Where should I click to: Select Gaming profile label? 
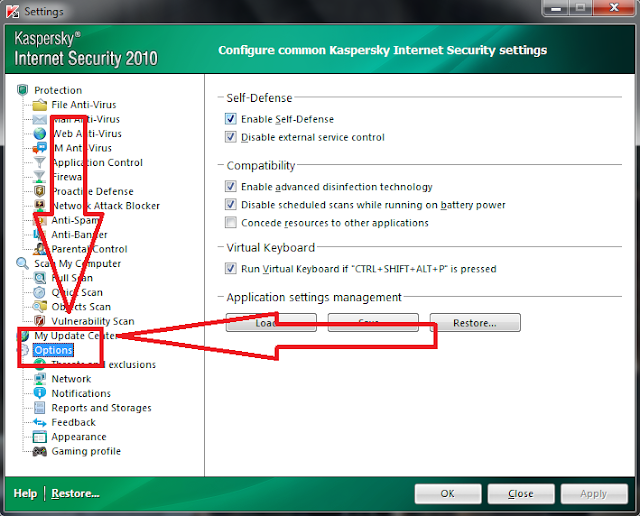point(86,451)
